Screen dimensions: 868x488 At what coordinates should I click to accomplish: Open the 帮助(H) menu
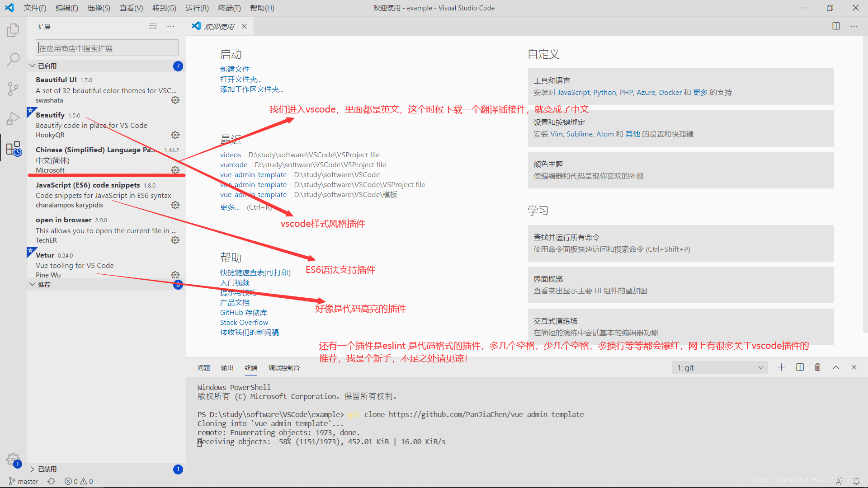[x=262, y=8]
